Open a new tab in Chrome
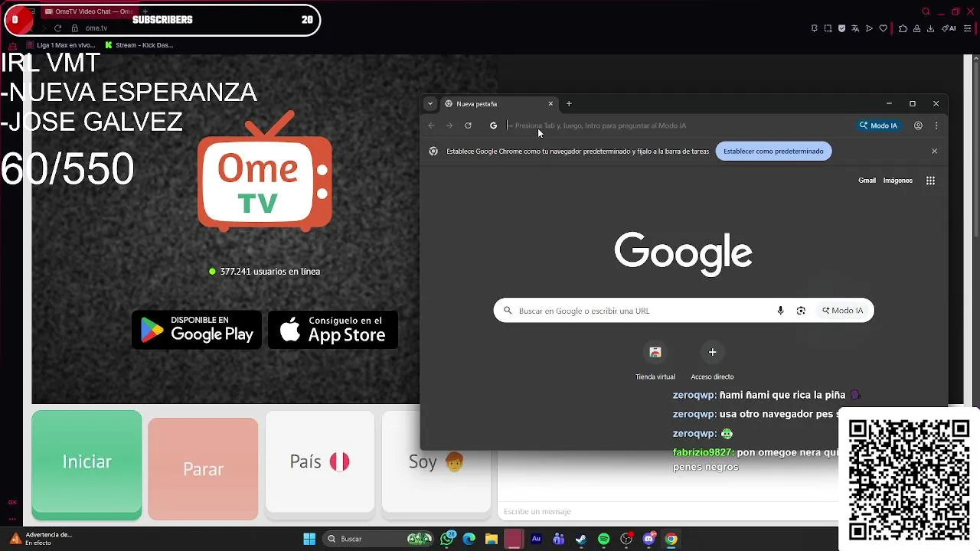 coord(569,103)
